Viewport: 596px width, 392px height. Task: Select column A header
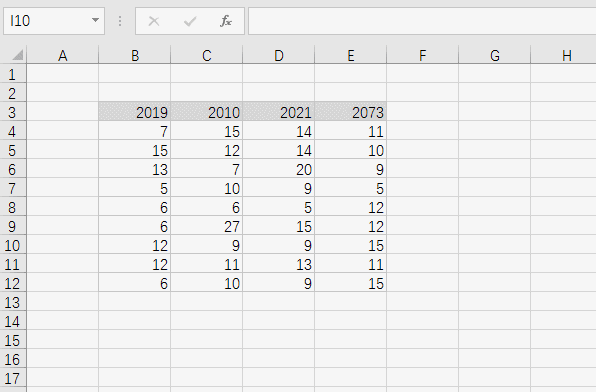(63, 56)
